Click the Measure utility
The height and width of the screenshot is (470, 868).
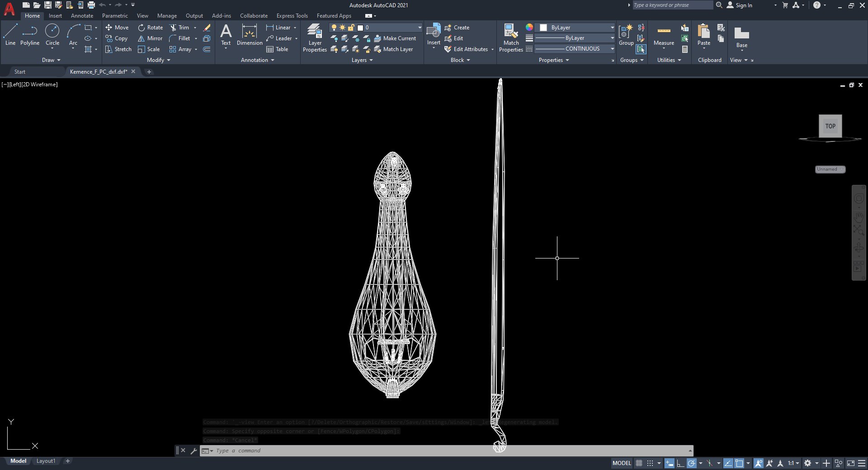coord(664,36)
